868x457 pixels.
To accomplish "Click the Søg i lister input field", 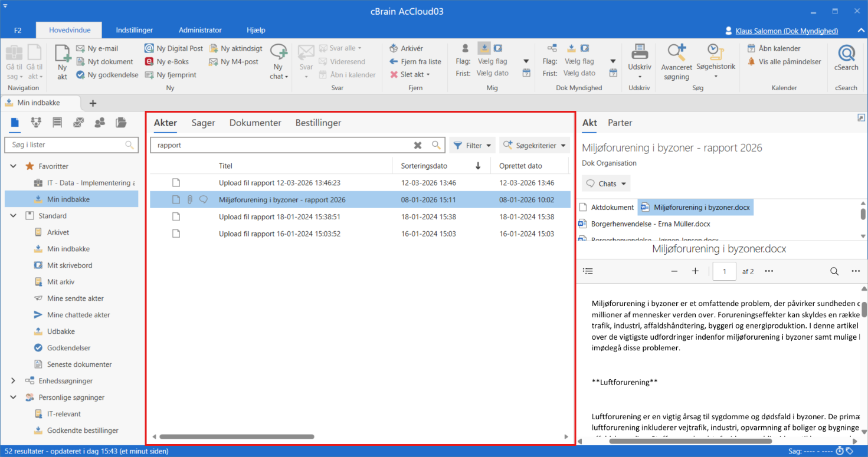I will click(x=66, y=144).
